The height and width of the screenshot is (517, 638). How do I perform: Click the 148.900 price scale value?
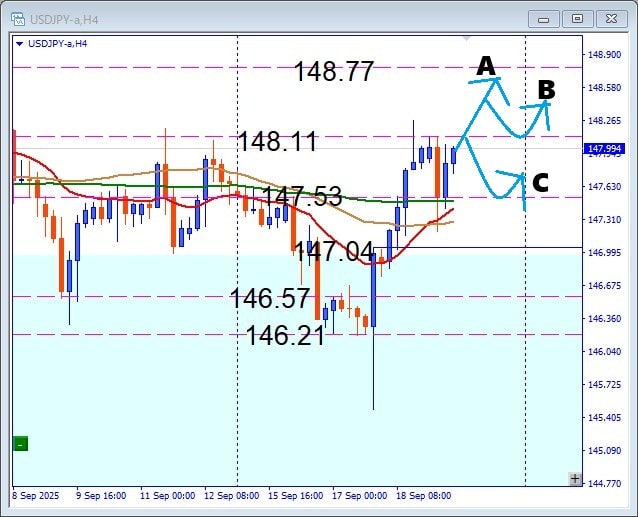coord(605,55)
